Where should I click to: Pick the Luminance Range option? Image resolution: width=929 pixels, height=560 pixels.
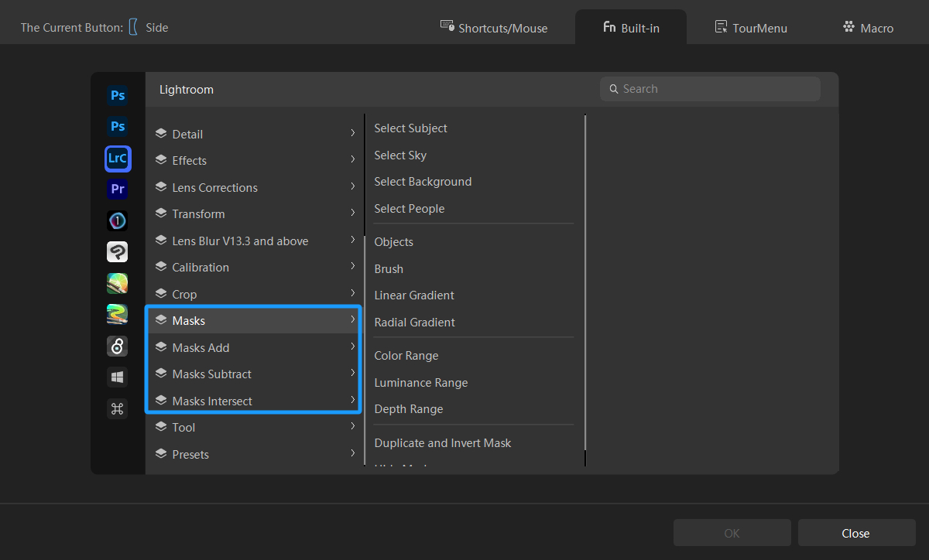[420, 382]
